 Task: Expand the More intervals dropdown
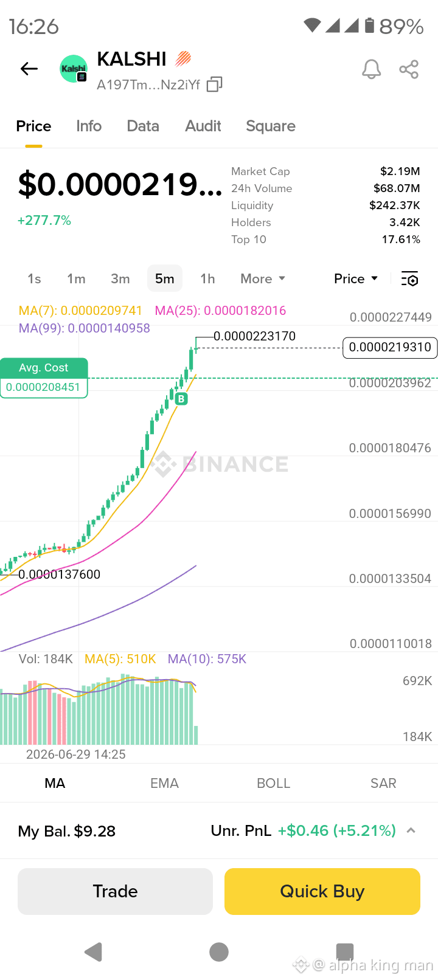(263, 278)
